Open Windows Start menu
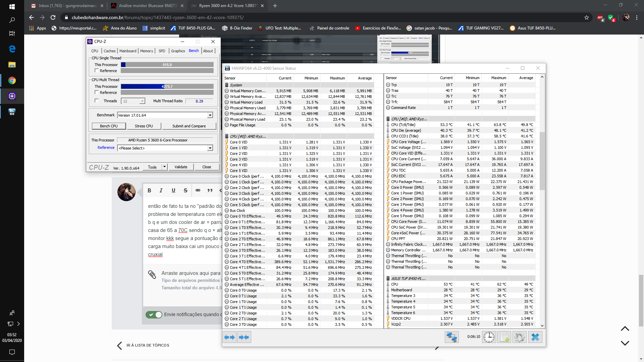The height and width of the screenshot is (362, 644). [12, 6]
